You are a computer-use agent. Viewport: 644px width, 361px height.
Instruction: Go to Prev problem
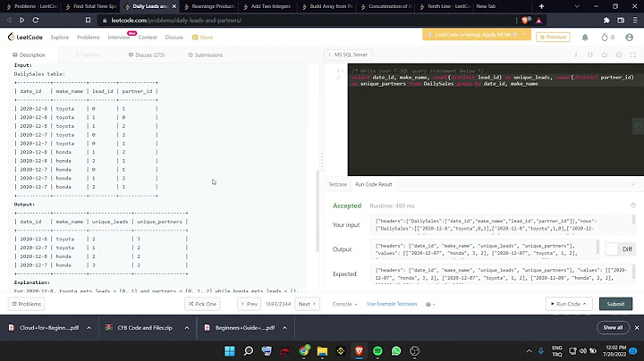point(249,304)
